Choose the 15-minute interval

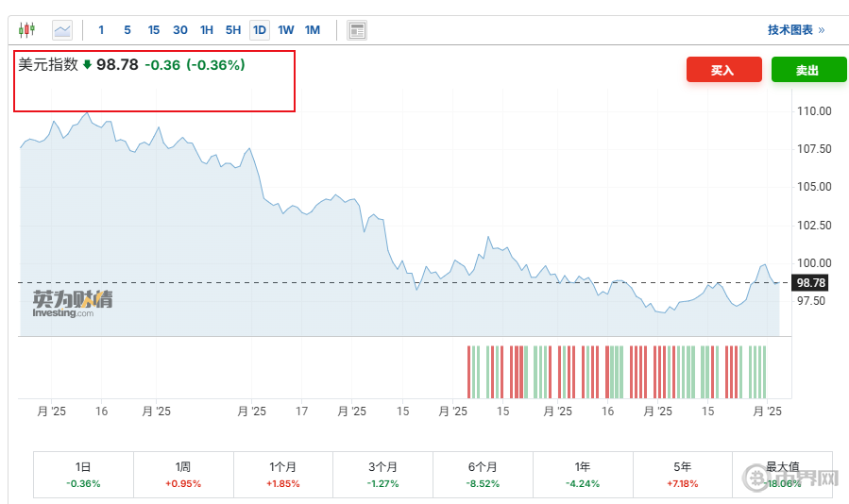(x=153, y=30)
